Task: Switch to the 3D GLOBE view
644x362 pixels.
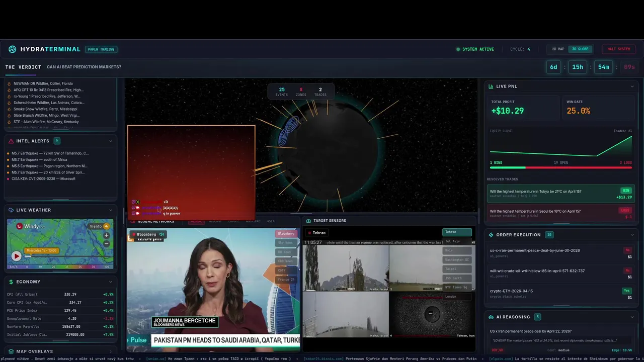Action: tap(580, 49)
